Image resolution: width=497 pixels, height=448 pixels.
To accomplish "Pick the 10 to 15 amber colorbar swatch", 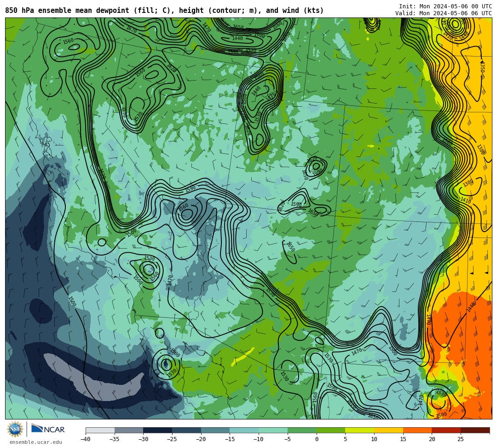I will tap(388, 430).
